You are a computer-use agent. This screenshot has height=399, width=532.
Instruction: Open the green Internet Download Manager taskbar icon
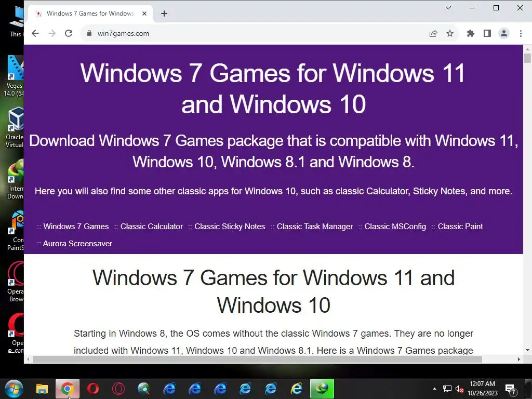tap(322, 389)
